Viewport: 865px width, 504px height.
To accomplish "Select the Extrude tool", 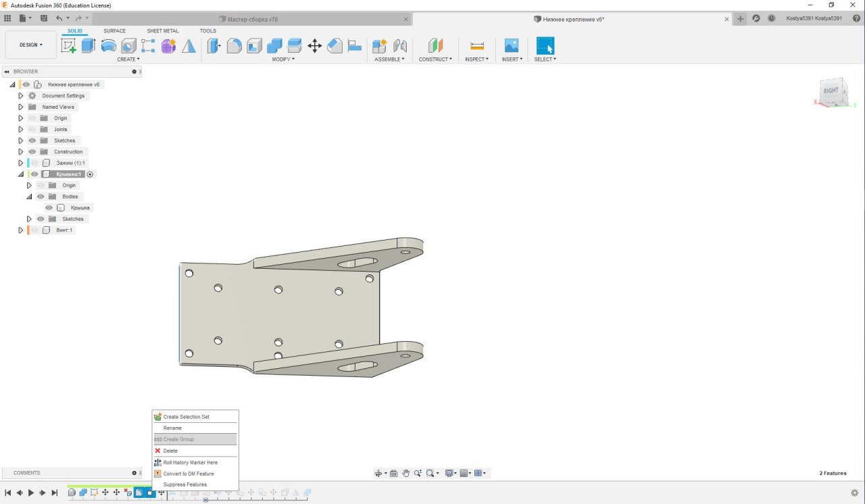I will (x=88, y=46).
